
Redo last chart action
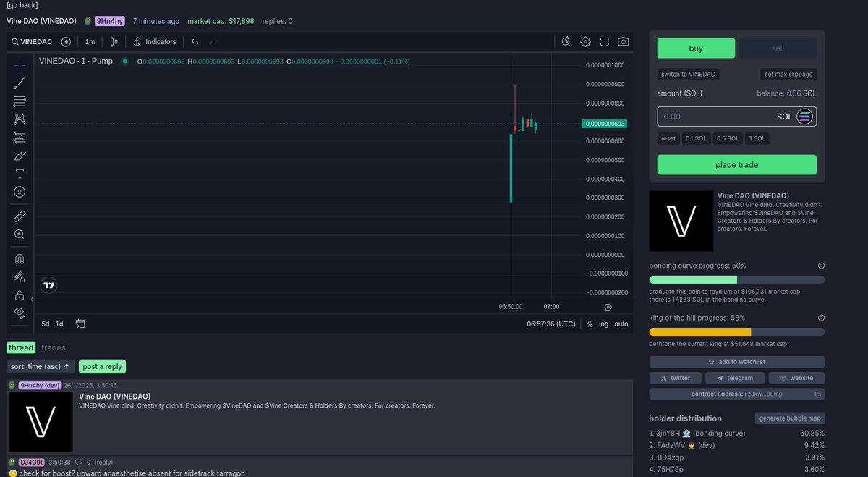[213, 42]
